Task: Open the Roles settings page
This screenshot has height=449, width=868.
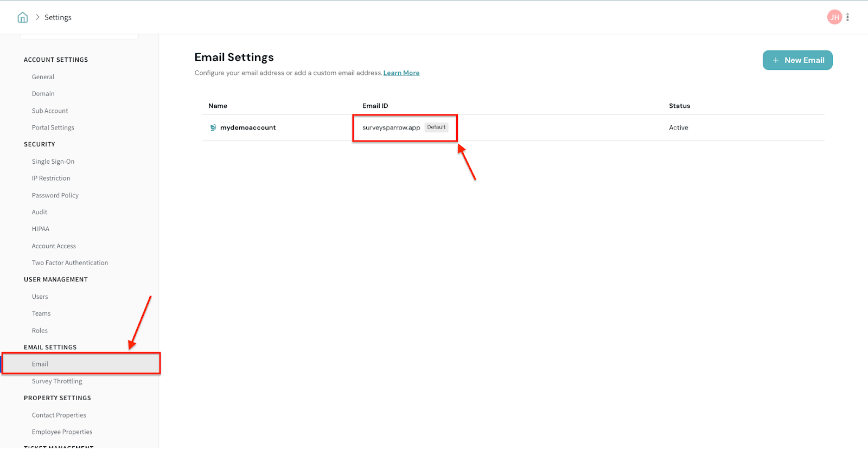Action: pyautogui.click(x=40, y=331)
